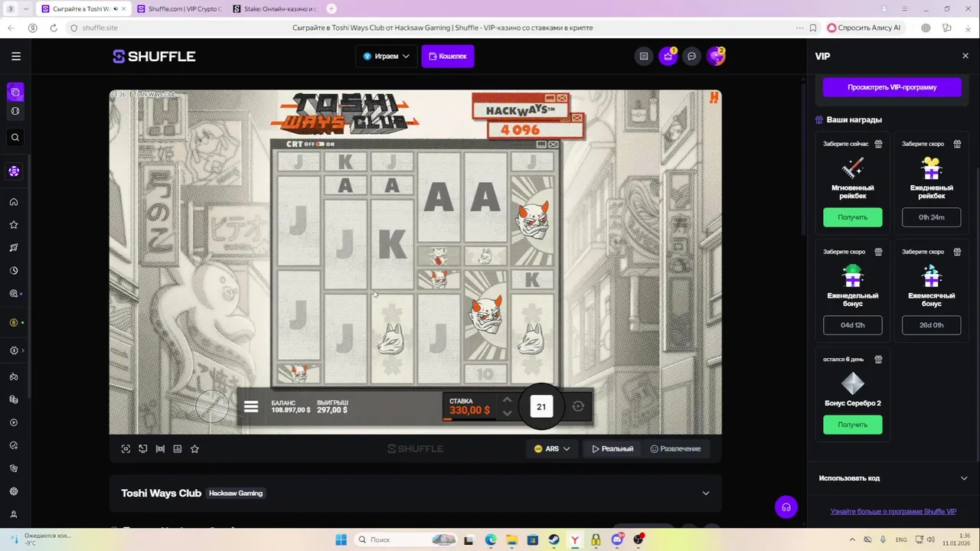Click the 04d 12h weekly bonus timer
Image resolution: width=980 pixels, height=551 pixels.
coord(852,325)
